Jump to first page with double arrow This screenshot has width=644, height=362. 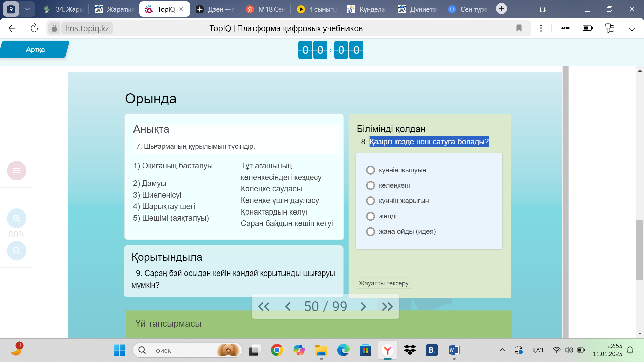(x=264, y=306)
